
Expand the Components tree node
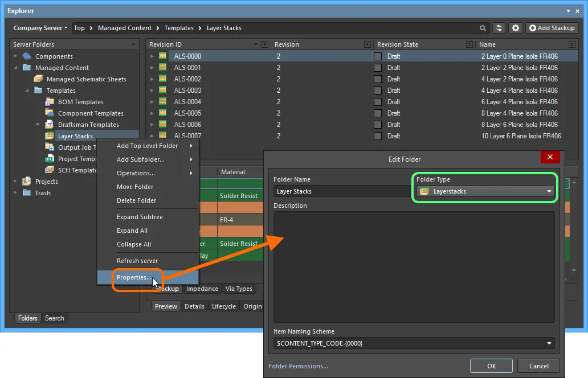[x=15, y=56]
